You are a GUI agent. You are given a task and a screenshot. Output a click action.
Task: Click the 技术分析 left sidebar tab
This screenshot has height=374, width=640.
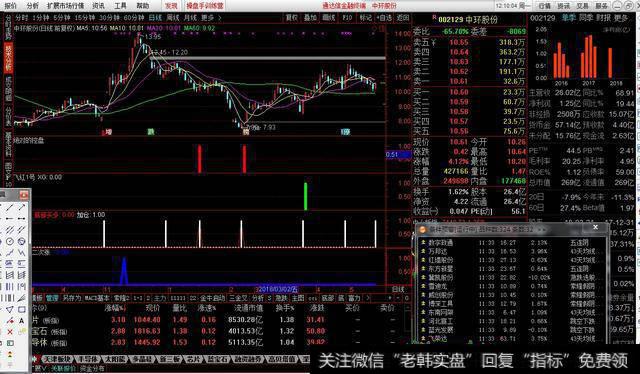8,57
